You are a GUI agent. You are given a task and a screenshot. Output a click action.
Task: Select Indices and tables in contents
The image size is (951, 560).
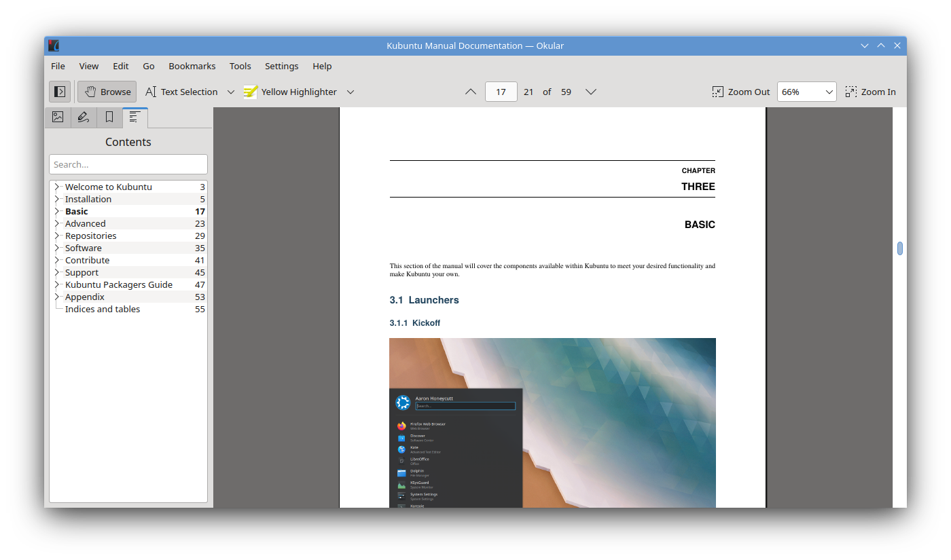point(103,309)
